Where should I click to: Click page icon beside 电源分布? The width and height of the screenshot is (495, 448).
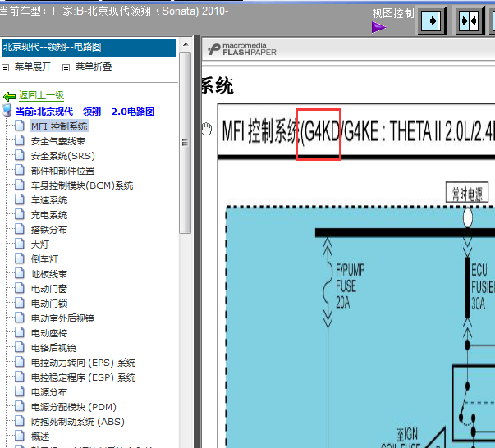point(19,391)
